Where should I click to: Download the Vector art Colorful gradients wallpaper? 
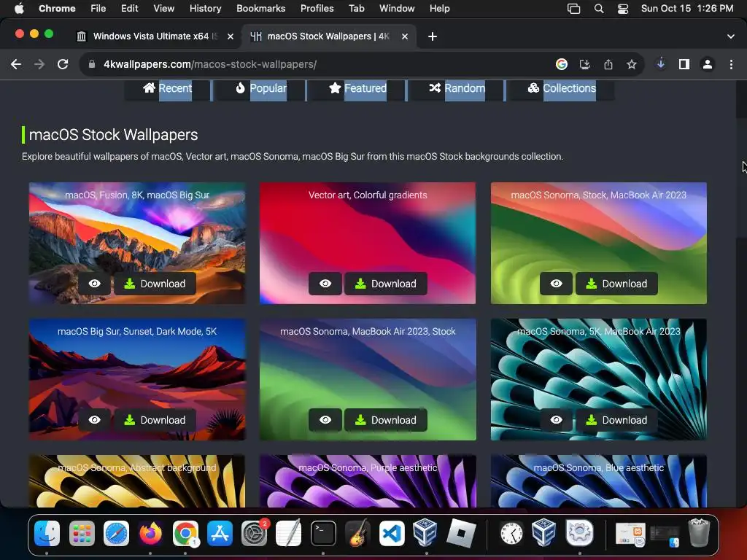[386, 284]
